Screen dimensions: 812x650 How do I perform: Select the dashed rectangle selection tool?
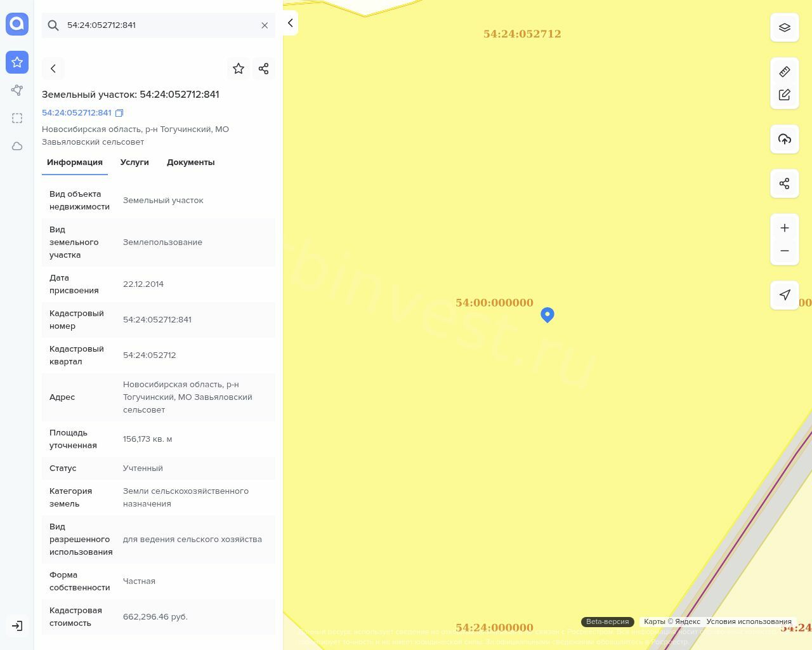click(17, 118)
